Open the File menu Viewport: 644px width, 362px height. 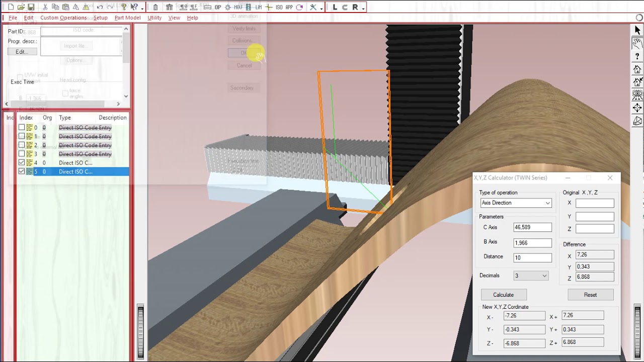coord(13,18)
